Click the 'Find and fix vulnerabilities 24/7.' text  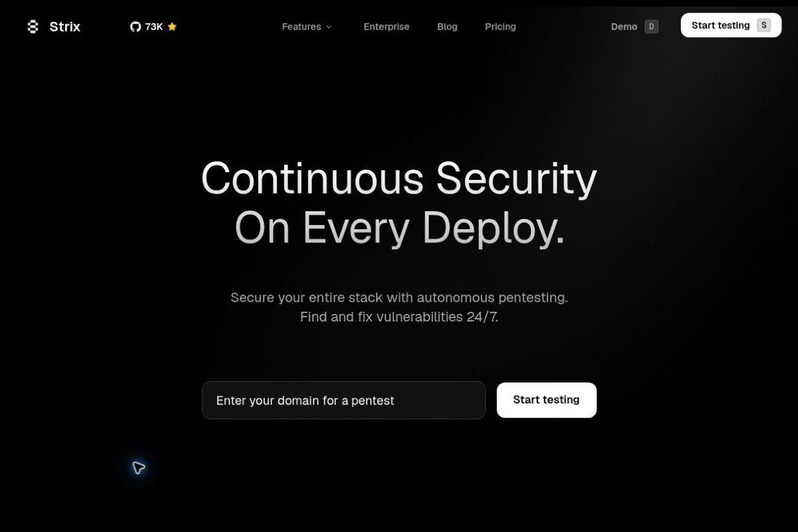399,317
